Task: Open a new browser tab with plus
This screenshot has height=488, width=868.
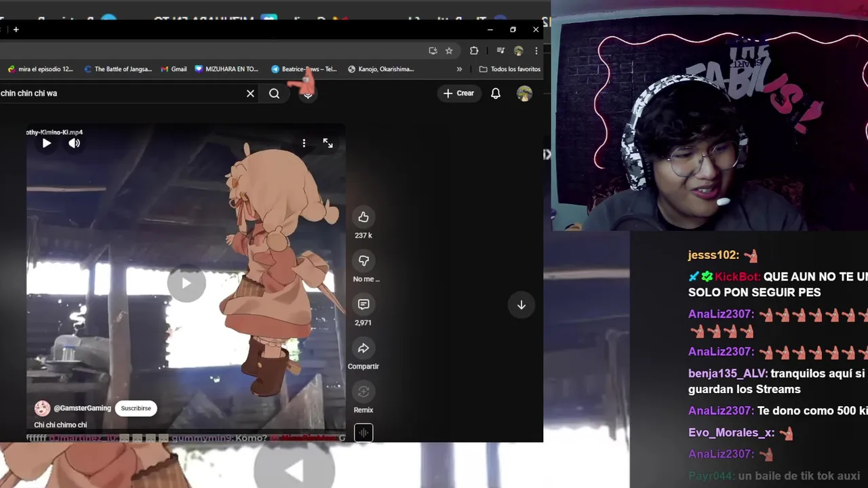Action: pos(16,29)
